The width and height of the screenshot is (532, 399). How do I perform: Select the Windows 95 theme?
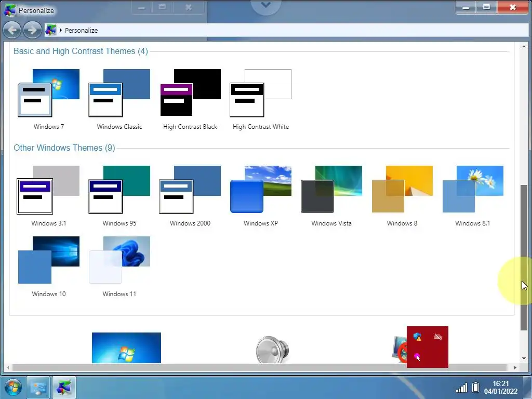pyautogui.click(x=119, y=196)
